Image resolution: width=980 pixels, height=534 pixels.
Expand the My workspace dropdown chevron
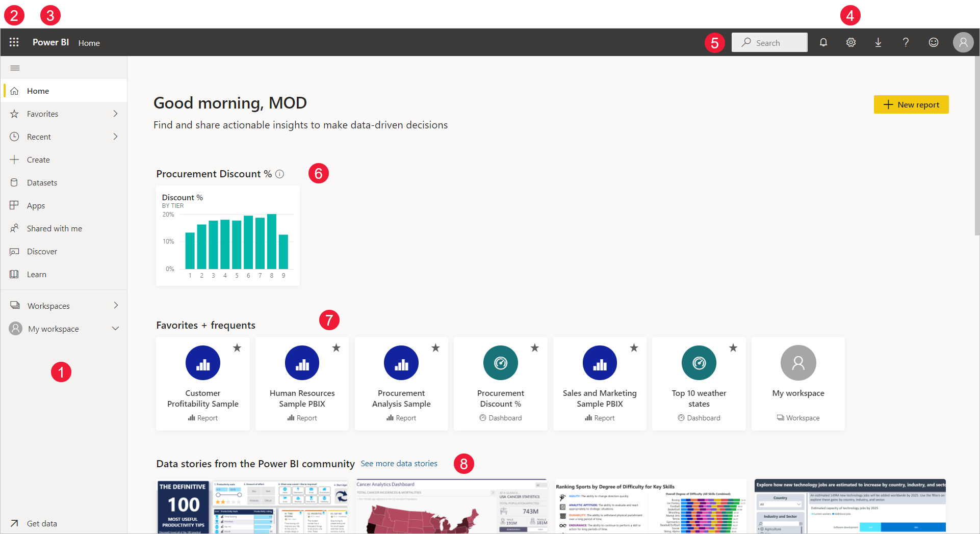(x=116, y=329)
